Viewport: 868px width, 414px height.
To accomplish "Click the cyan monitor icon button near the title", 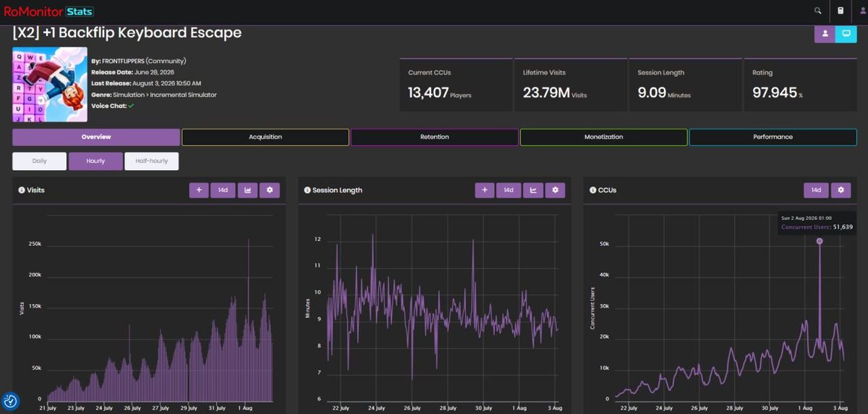I will 845,34.
